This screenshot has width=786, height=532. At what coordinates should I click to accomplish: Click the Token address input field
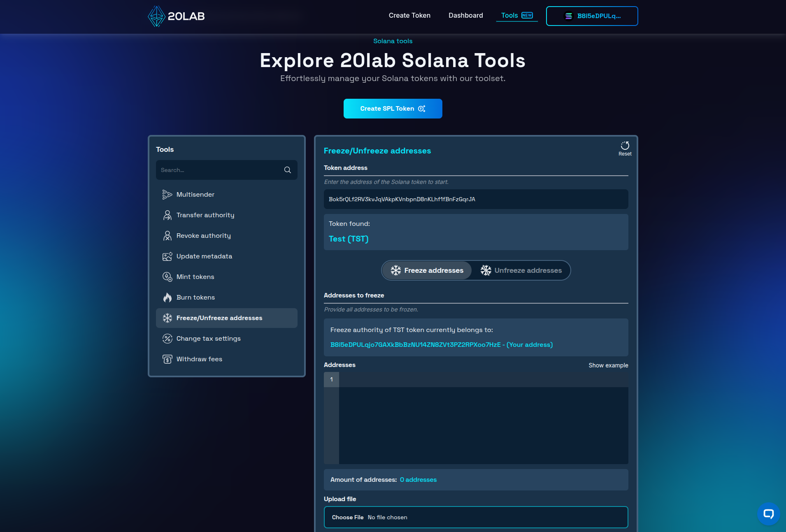476,199
